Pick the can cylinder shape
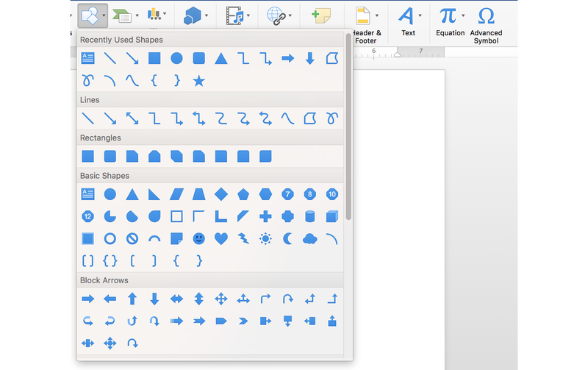Image resolution: width=588 pixels, height=370 pixels. [x=309, y=216]
